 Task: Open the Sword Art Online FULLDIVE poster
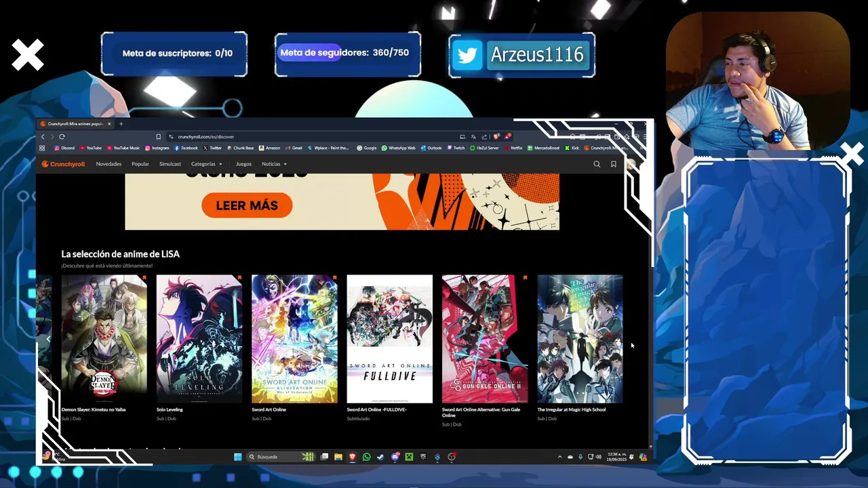pyautogui.click(x=389, y=339)
